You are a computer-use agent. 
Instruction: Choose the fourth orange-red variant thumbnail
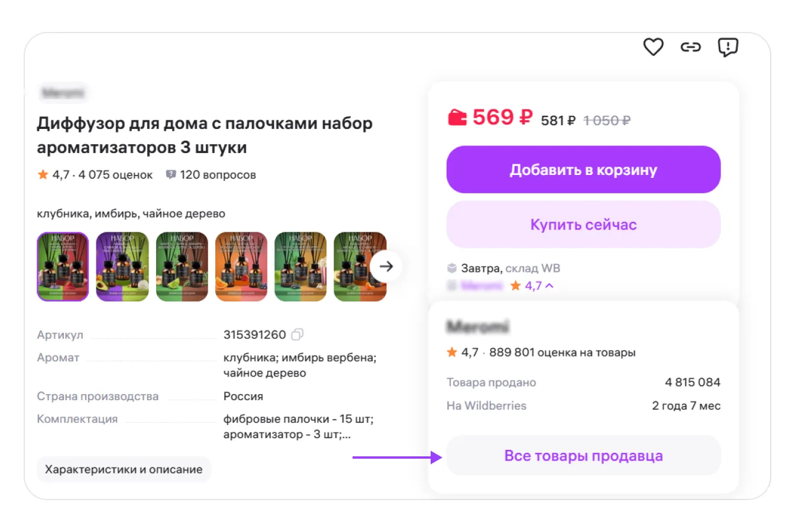tap(241, 267)
